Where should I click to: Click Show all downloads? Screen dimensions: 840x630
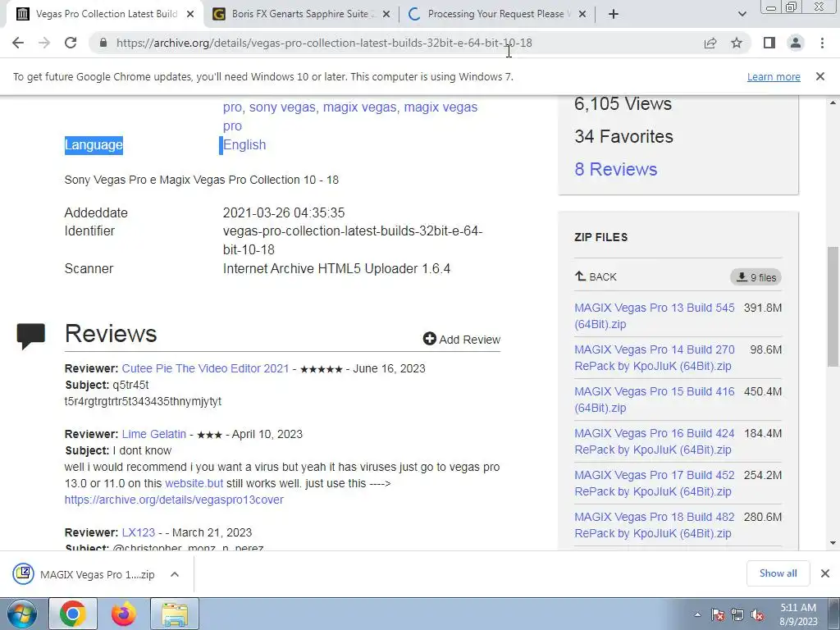pos(778,573)
